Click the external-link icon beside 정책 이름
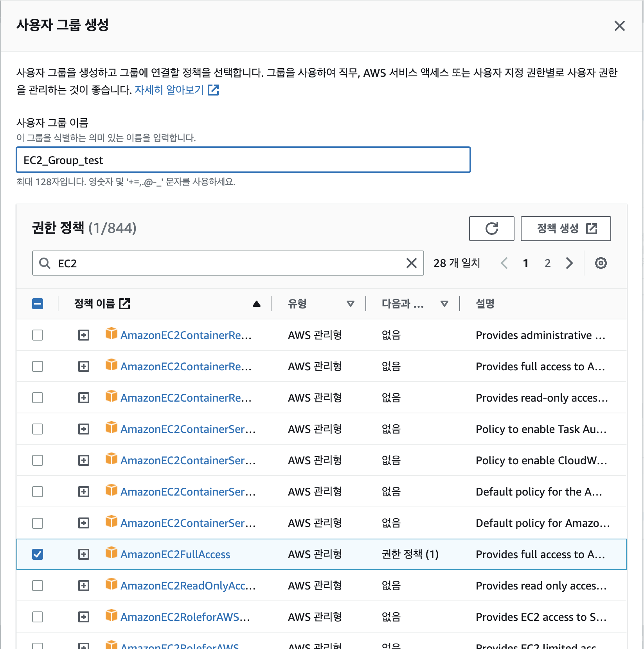 coord(124,303)
